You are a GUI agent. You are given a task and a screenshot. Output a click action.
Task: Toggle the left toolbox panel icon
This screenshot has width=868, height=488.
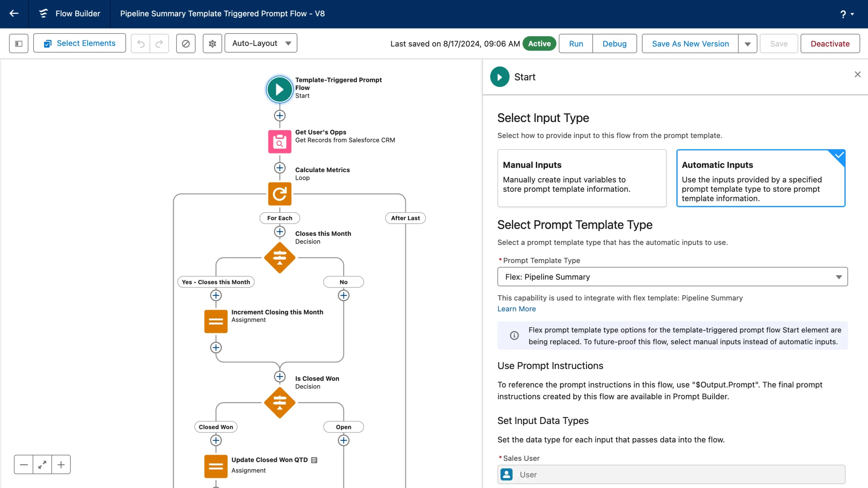[x=19, y=43]
